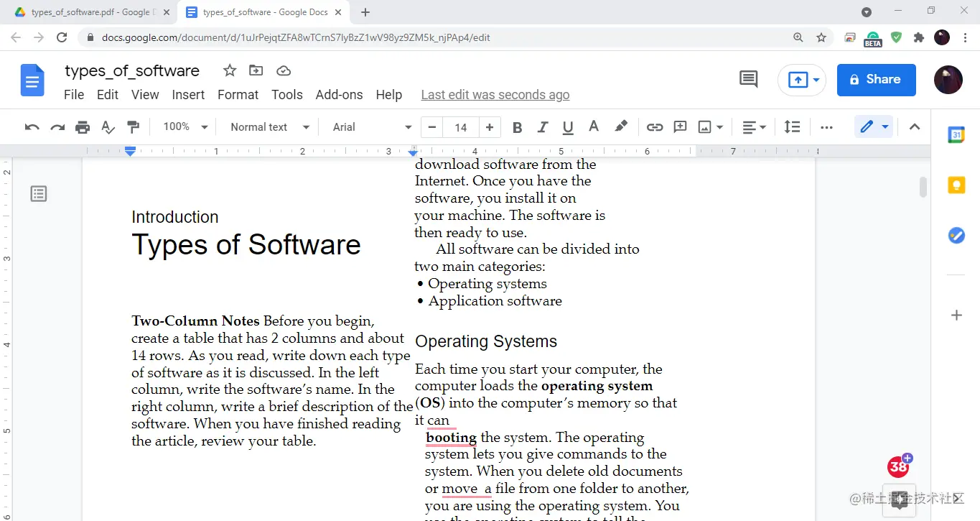Print the document using printer icon
Image resolution: width=980 pixels, height=521 pixels.
[83, 127]
